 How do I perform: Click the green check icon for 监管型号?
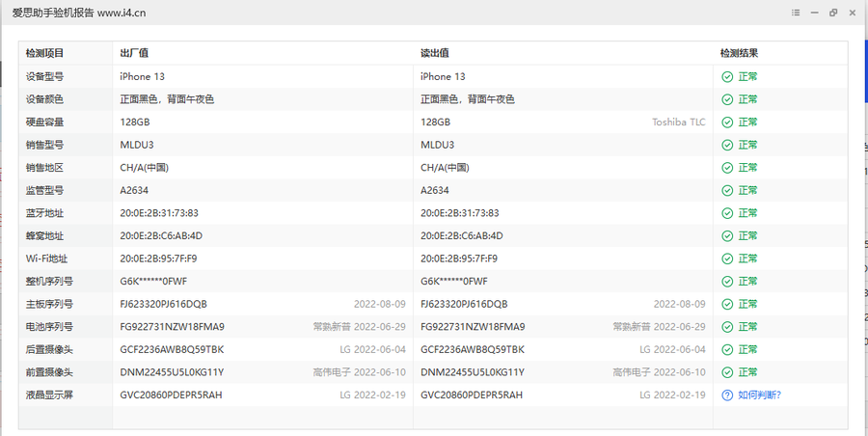point(727,190)
